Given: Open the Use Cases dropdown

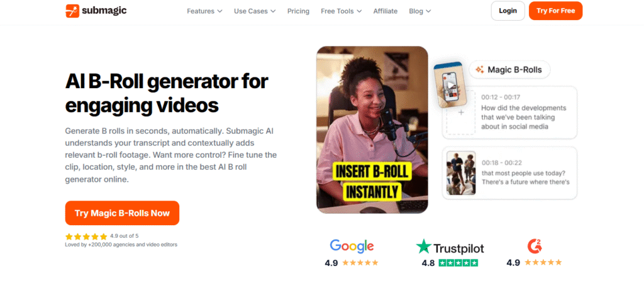Looking at the screenshot, I should 255,11.
